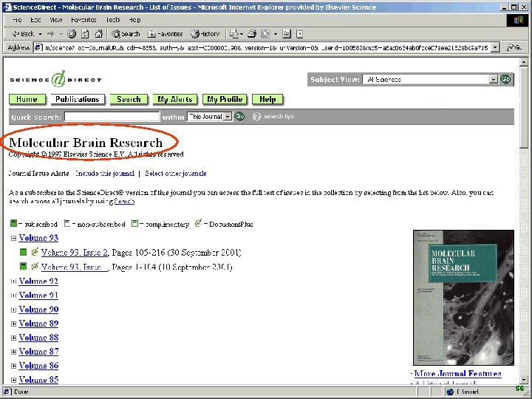
Task: Expand the Volume 92 node
Action: (x=13, y=282)
